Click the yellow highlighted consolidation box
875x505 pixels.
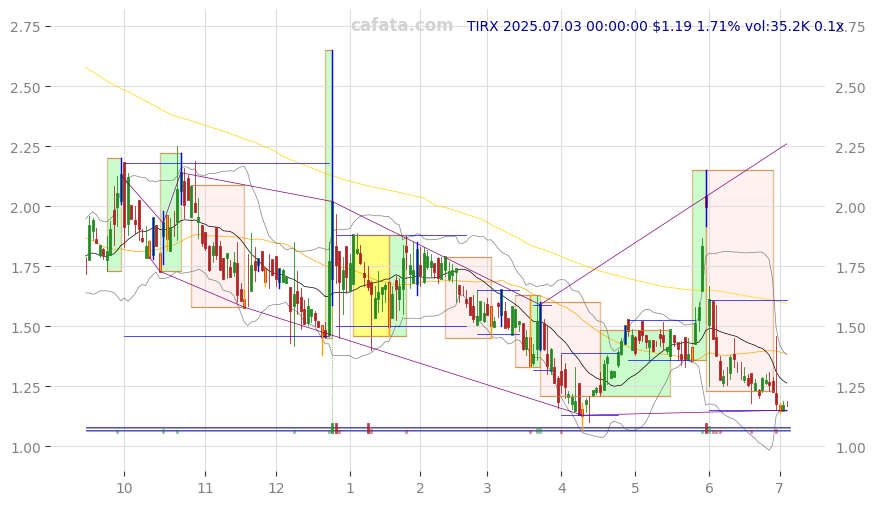pyautogui.click(x=371, y=286)
